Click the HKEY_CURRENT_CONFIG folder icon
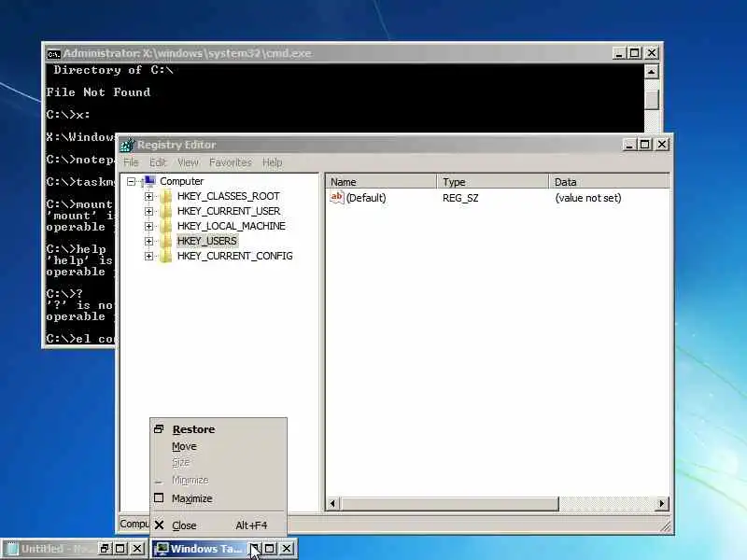This screenshot has width=747, height=560. [166, 256]
